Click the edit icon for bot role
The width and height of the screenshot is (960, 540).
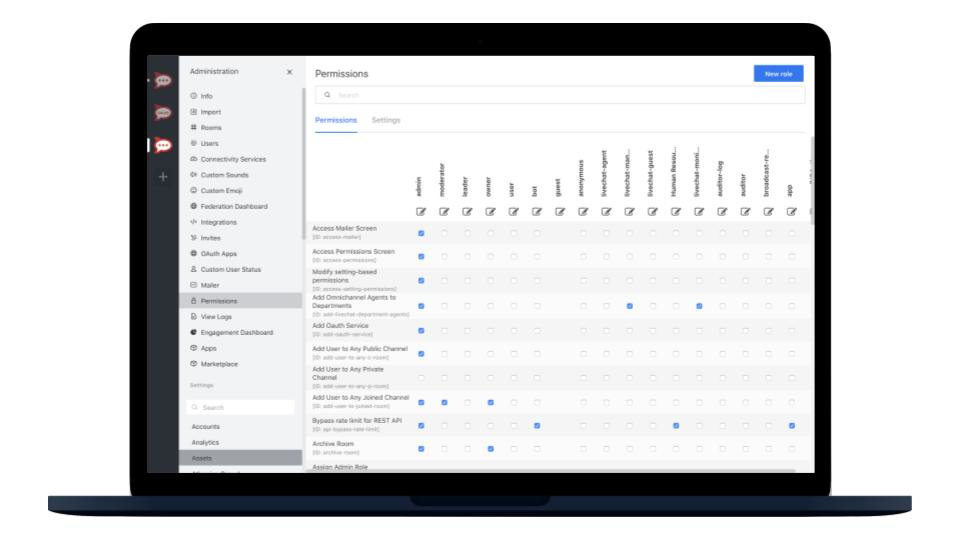536,211
